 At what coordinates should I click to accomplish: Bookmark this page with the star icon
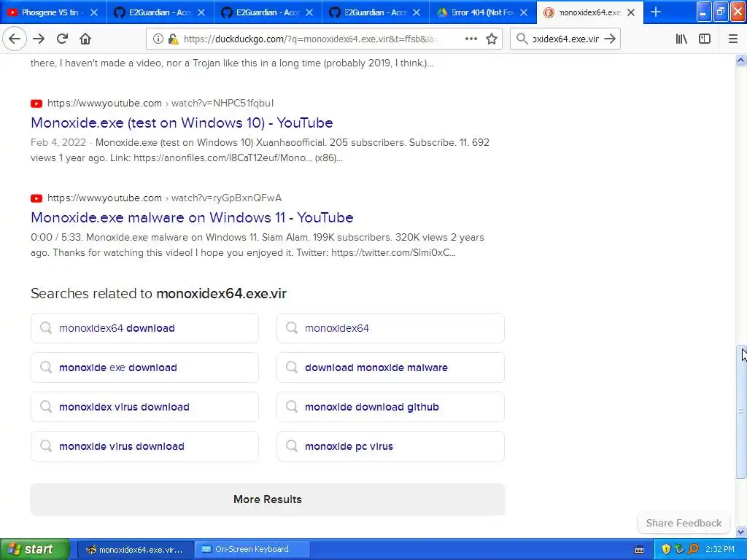click(x=492, y=39)
